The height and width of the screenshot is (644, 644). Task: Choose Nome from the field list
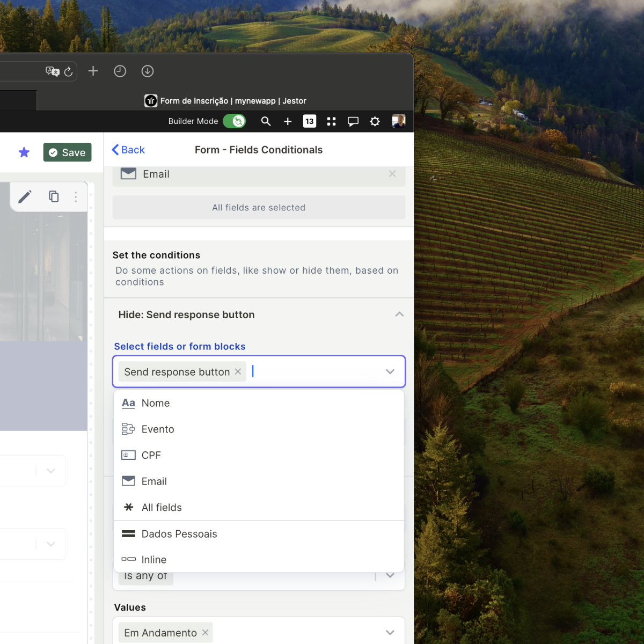(259, 403)
